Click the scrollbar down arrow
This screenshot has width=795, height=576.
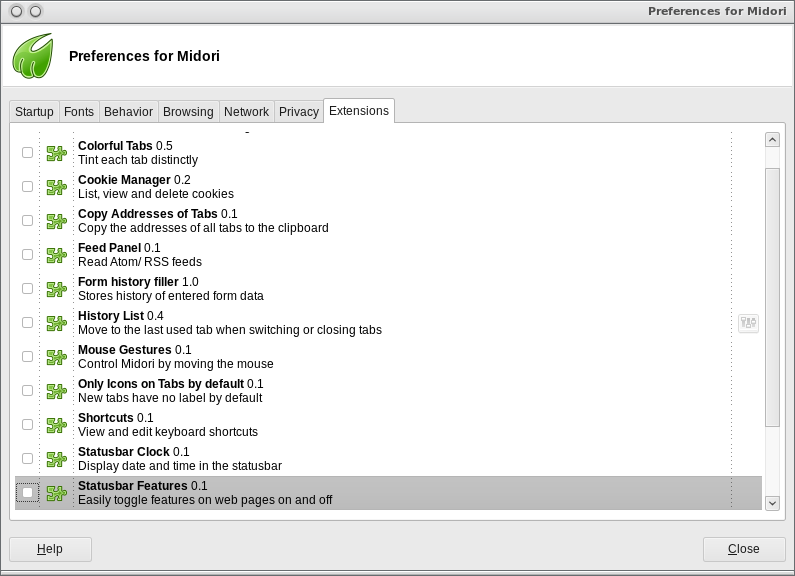(772, 503)
